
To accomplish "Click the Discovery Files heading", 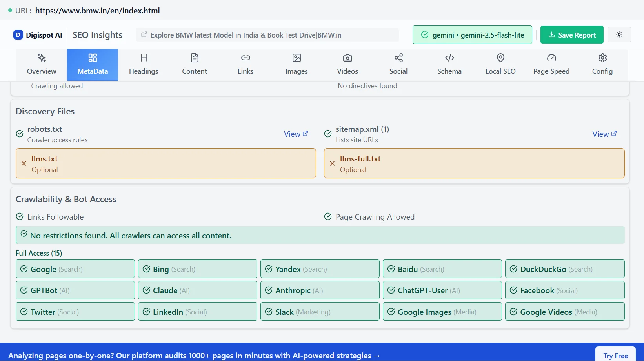I will (x=45, y=111).
